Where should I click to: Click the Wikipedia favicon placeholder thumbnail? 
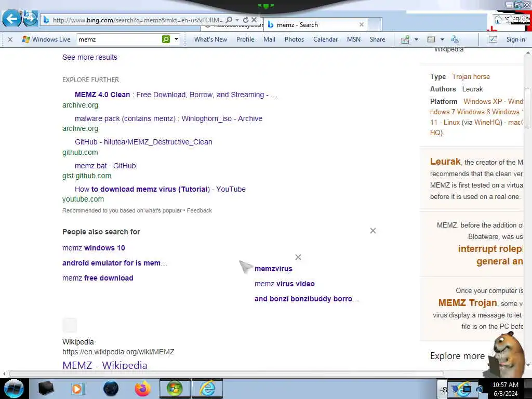point(70,325)
